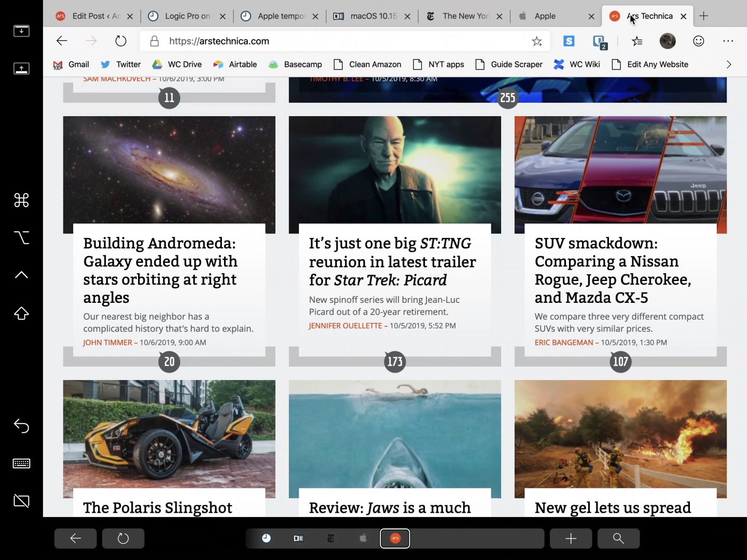Switch to the macOS 10.15 tab
747x560 pixels.
pyautogui.click(x=372, y=16)
